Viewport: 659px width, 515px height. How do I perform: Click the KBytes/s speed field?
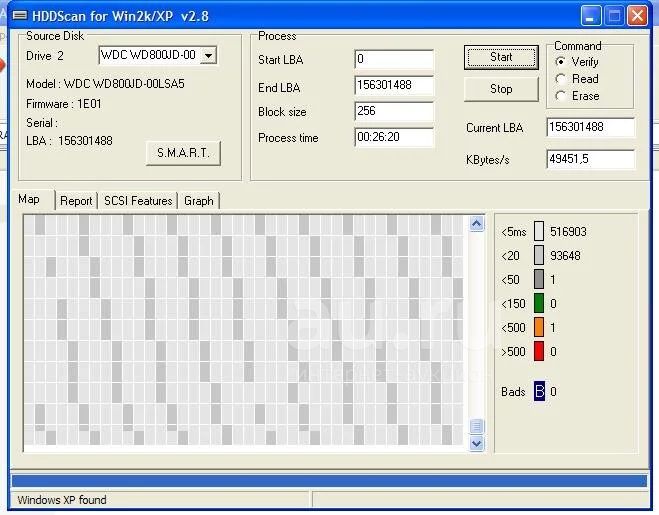pos(590,159)
